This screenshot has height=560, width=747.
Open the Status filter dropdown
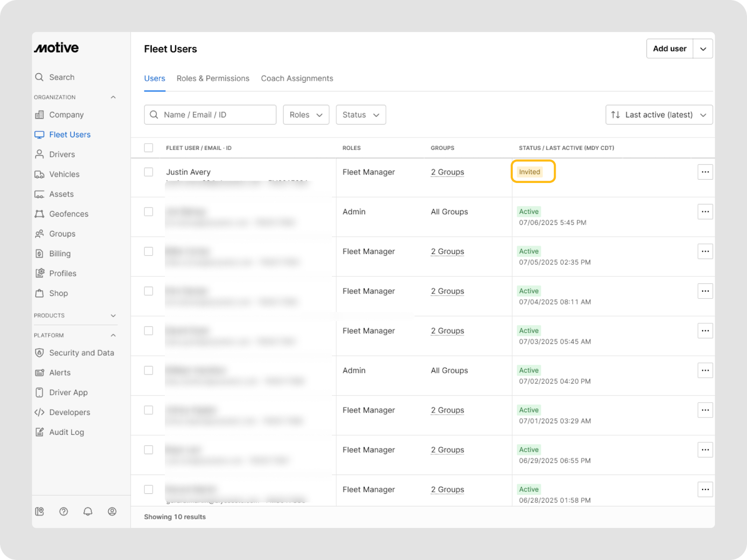coord(360,115)
